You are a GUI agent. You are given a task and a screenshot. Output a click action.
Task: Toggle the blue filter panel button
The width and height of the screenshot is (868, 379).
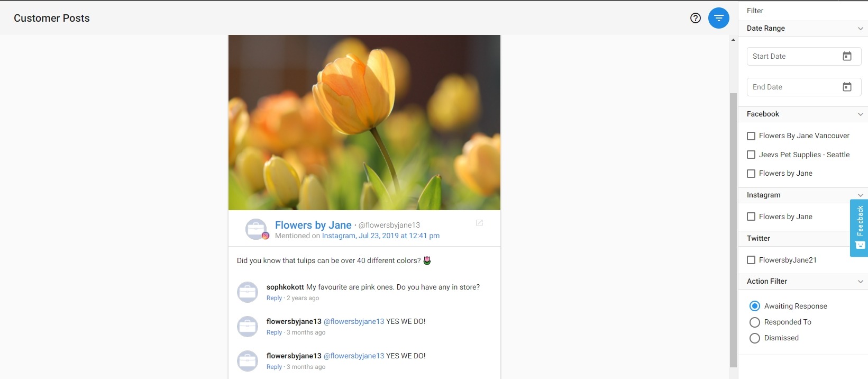(x=718, y=18)
